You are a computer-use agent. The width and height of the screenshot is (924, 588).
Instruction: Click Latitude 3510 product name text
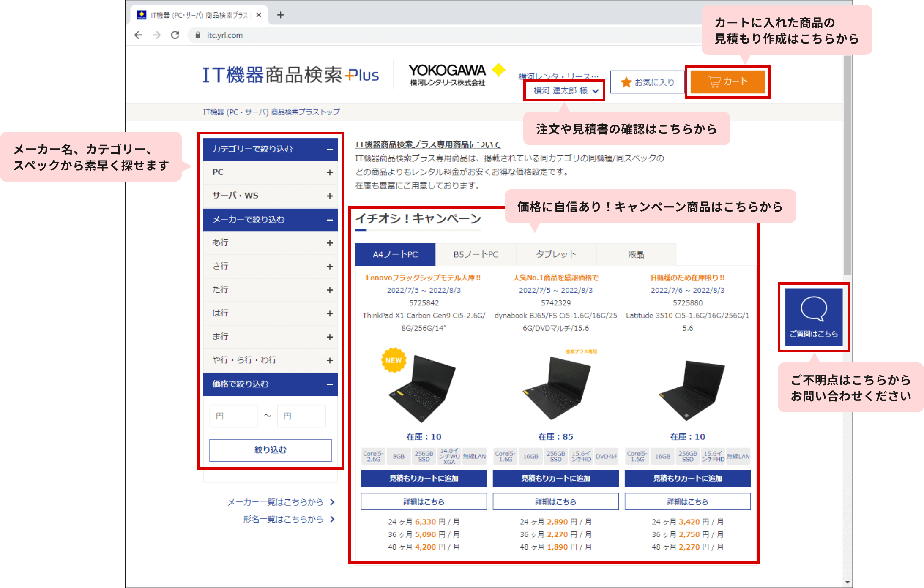pos(688,321)
